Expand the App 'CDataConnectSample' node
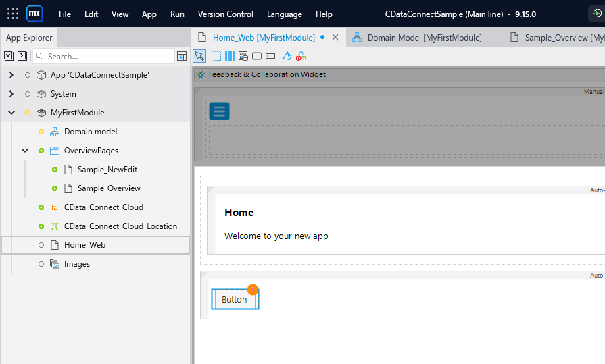This screenshot has height=364, width=605. [x=11, y=75]
